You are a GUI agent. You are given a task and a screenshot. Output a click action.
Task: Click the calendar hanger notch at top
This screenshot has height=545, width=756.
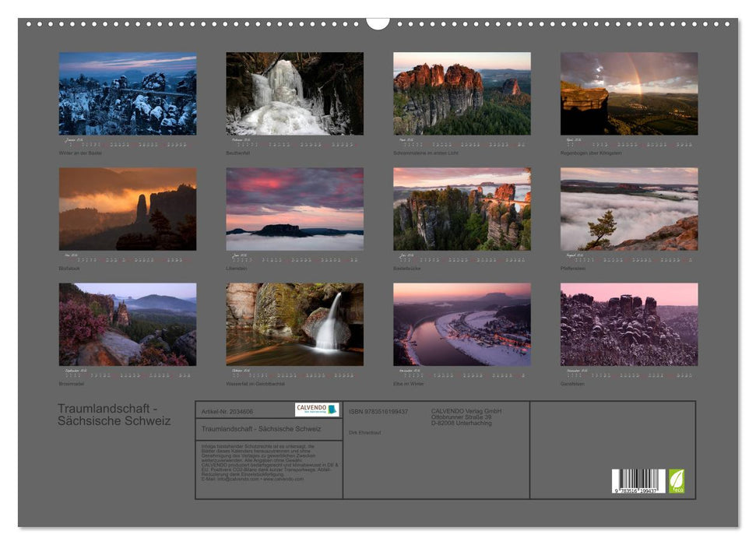tap(378, 23)
